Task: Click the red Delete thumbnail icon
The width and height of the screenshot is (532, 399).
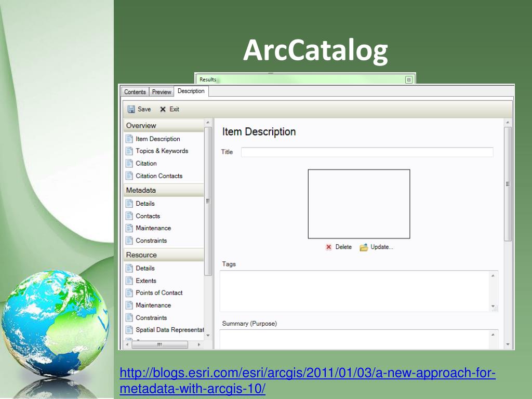Action: click(328, 247)
